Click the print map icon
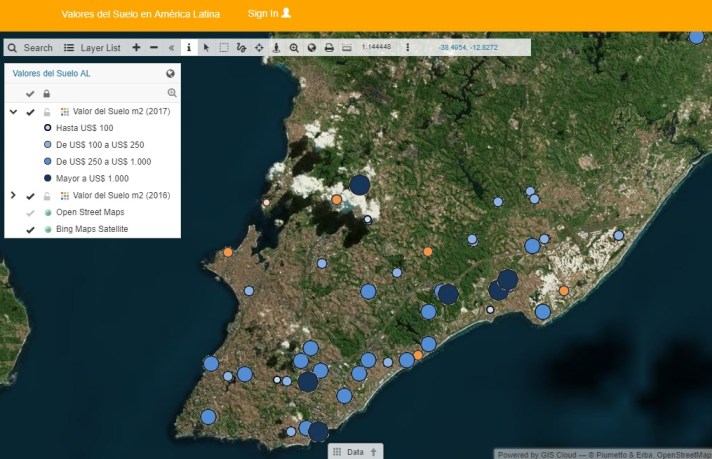 [x=329, y=47]
